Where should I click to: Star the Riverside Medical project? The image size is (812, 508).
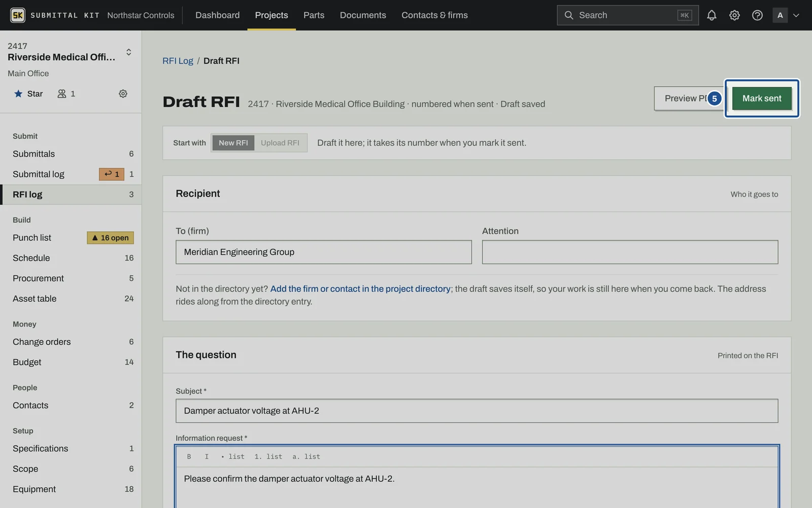pos(28,93)
